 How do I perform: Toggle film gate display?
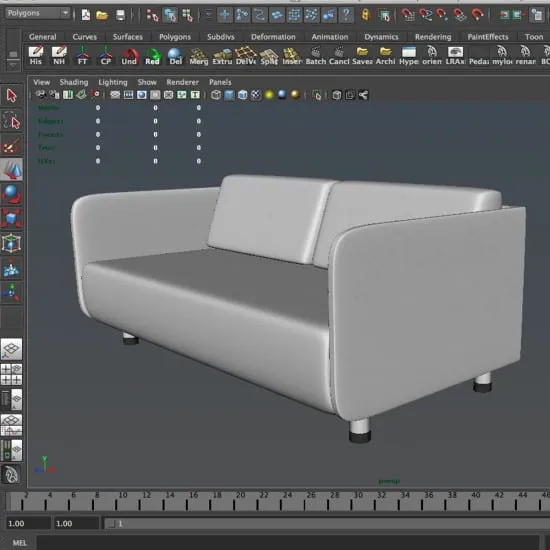pyautogui.click(x=128, y=95)
